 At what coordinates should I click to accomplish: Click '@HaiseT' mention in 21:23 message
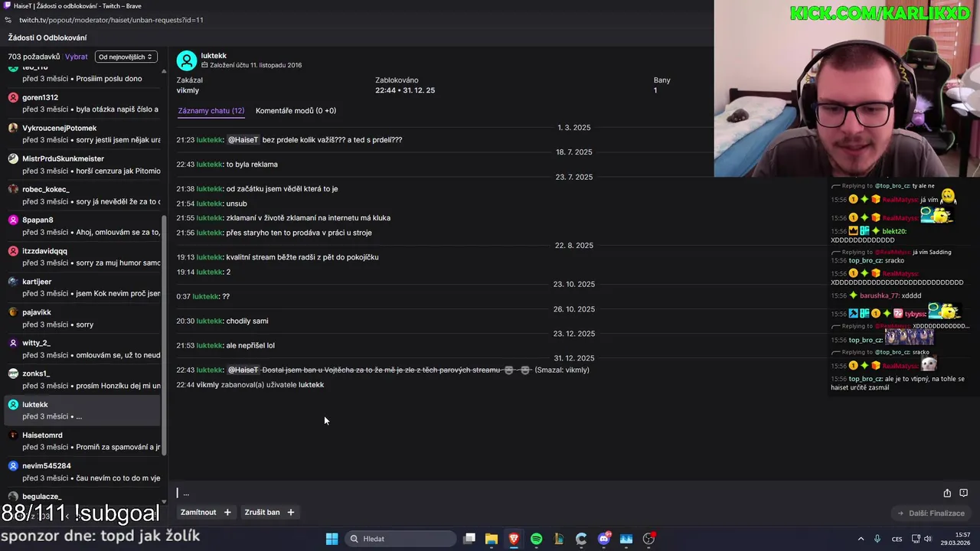coord(243,140)
